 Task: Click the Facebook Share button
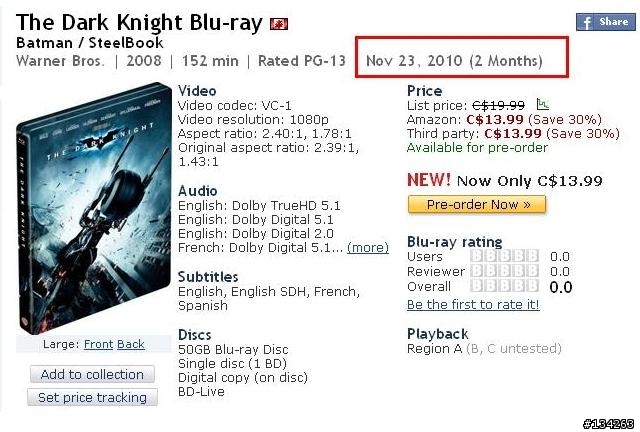point(605,22)
